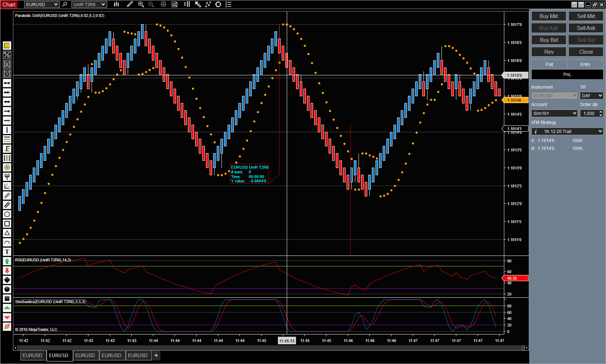
Task: Select the red Triangle Down marker
Action: point(7,317)
